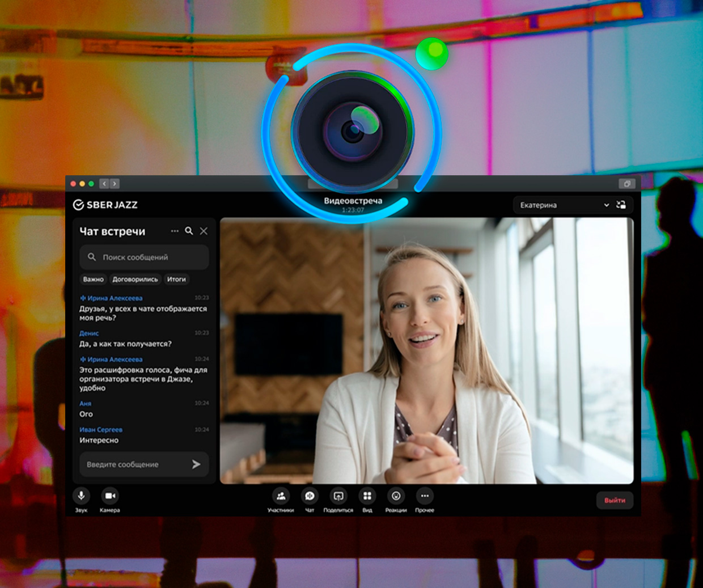Click the chat header search magnifier icon
703x588 pixels.
189,231
